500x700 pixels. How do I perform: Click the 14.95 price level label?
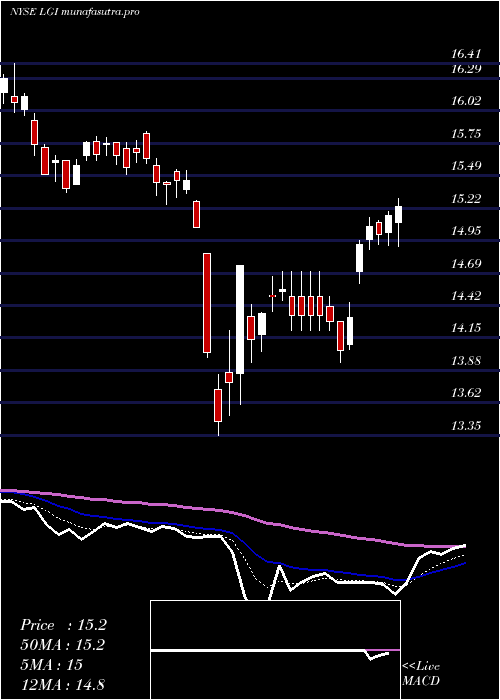(466, 231)
